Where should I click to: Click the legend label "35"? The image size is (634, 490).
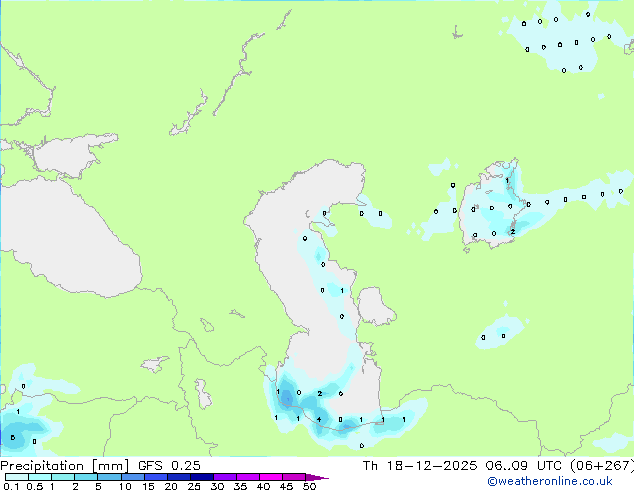pyautogui.click(x=240, y=486)
